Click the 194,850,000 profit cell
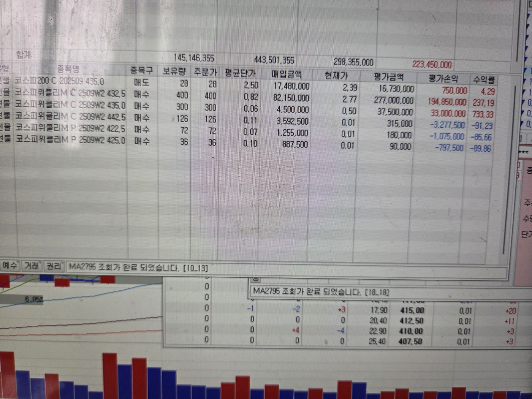 (x=447, y=102)
